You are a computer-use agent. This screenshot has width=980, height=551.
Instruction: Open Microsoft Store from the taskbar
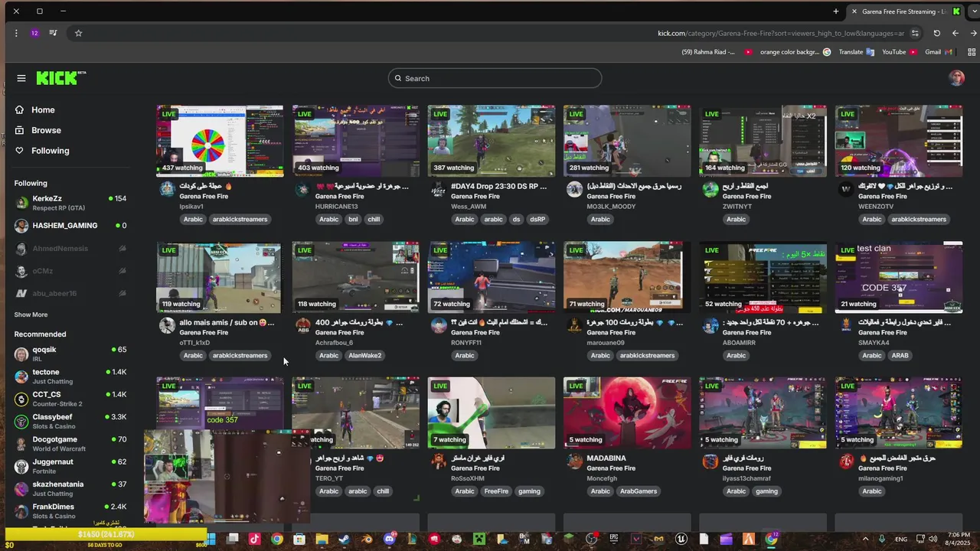(x=299, y=539)
